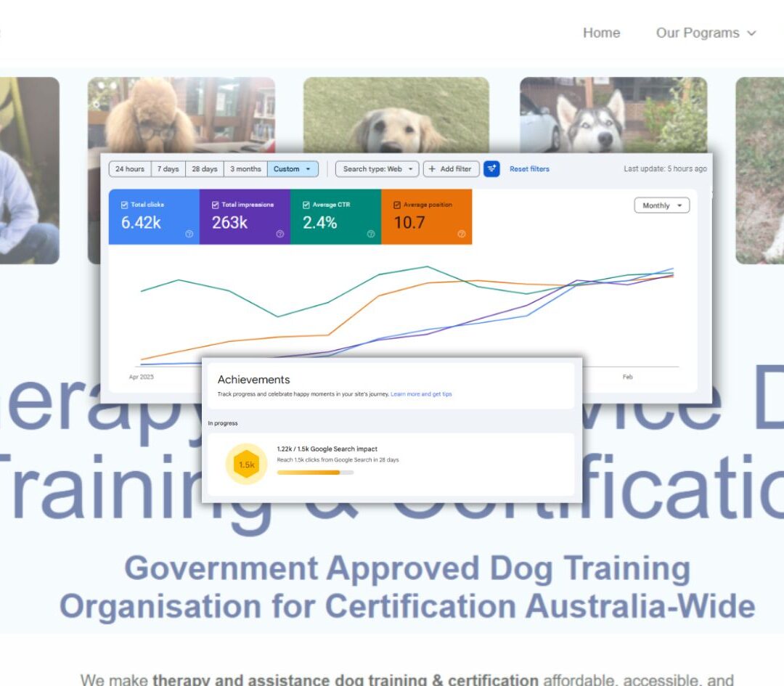
Task: Open the Monthly granularity dropdown
Action: (x=662, y=205)
